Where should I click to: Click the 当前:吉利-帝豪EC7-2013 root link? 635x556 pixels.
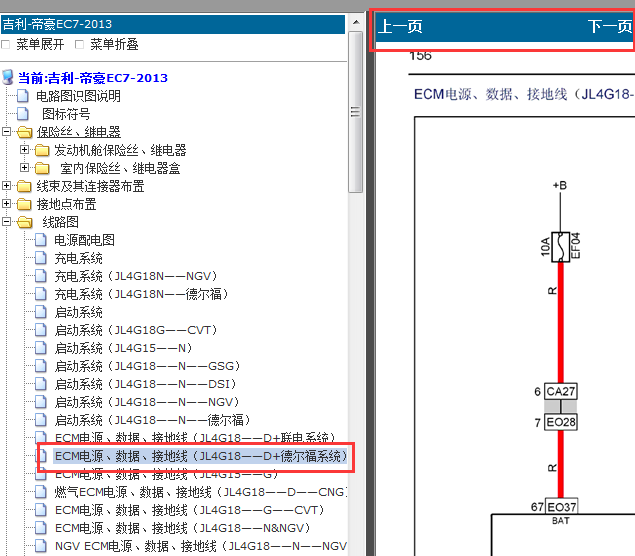[x=93, y=78]
